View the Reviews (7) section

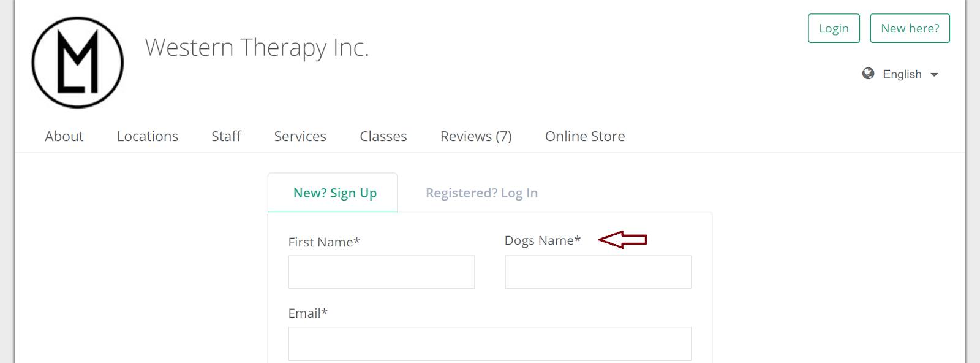click(475, 136)
